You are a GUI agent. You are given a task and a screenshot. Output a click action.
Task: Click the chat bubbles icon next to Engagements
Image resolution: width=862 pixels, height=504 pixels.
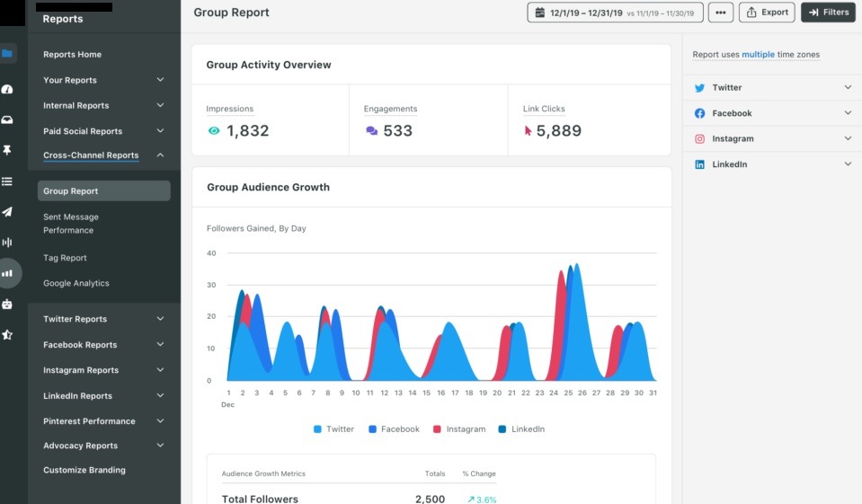(371, 131)
